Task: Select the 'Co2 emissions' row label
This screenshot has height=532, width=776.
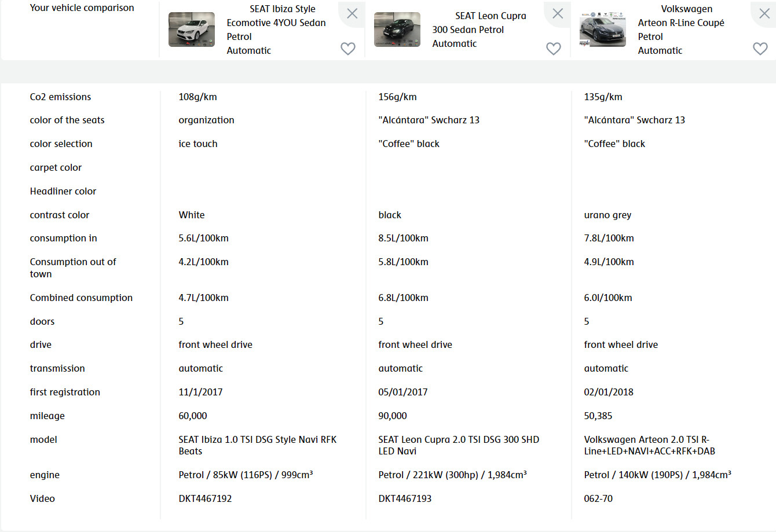Action: click(60, 97)
